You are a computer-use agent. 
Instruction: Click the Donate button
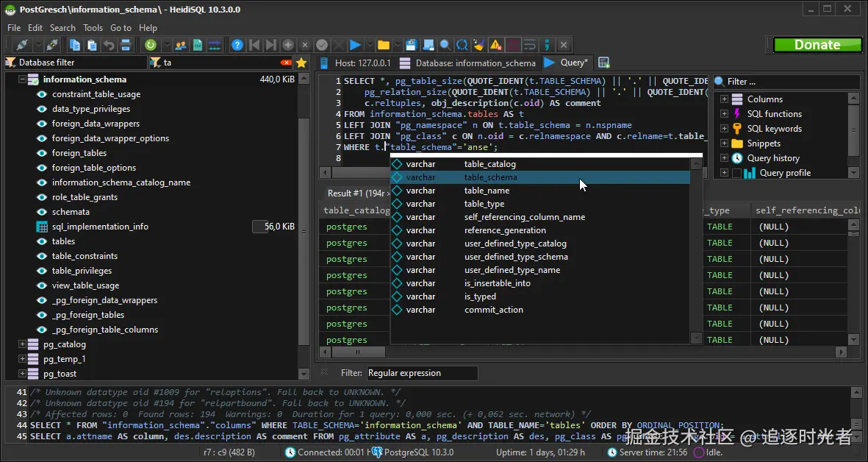(817, 45)
